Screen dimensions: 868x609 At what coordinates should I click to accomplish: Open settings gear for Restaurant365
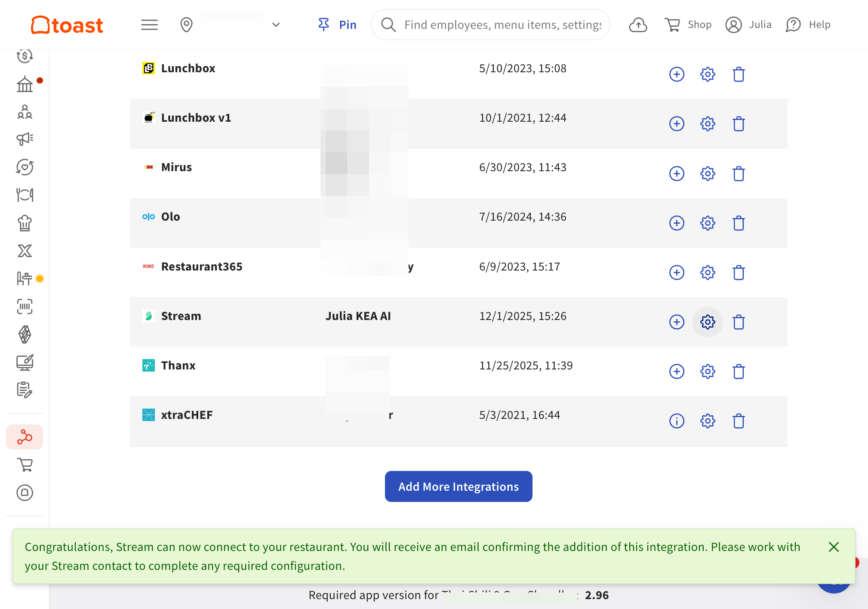(708, 273)
